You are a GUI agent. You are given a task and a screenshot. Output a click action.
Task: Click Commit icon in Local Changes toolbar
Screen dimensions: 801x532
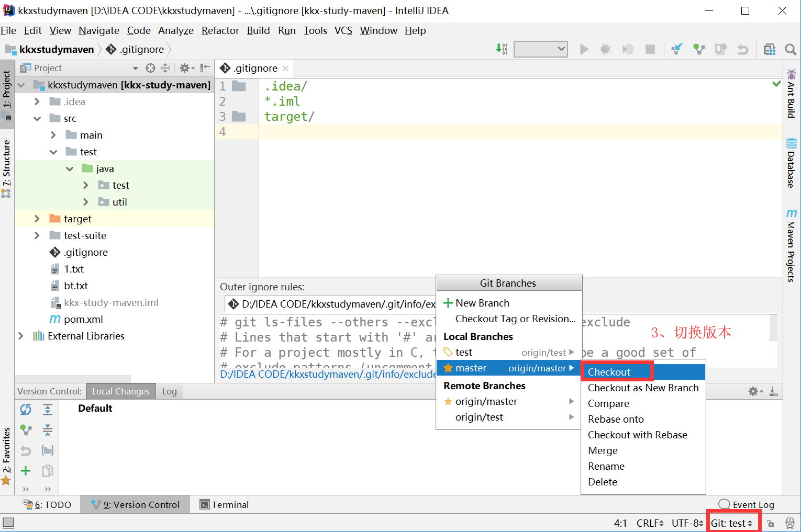26,430
